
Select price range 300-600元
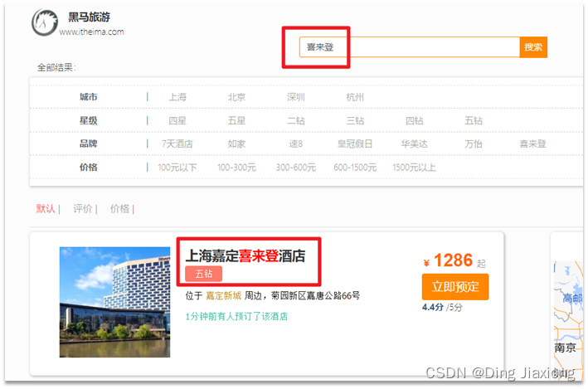pos(296,168)
